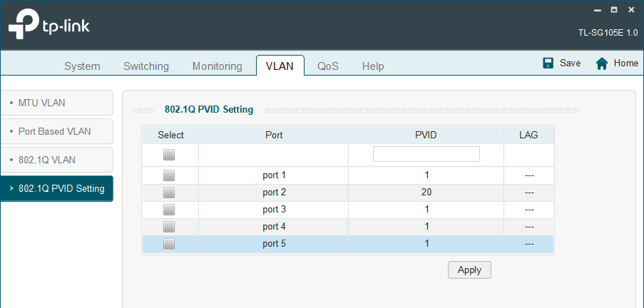Check the port 1 checkbox

click(x=169, y=175)
